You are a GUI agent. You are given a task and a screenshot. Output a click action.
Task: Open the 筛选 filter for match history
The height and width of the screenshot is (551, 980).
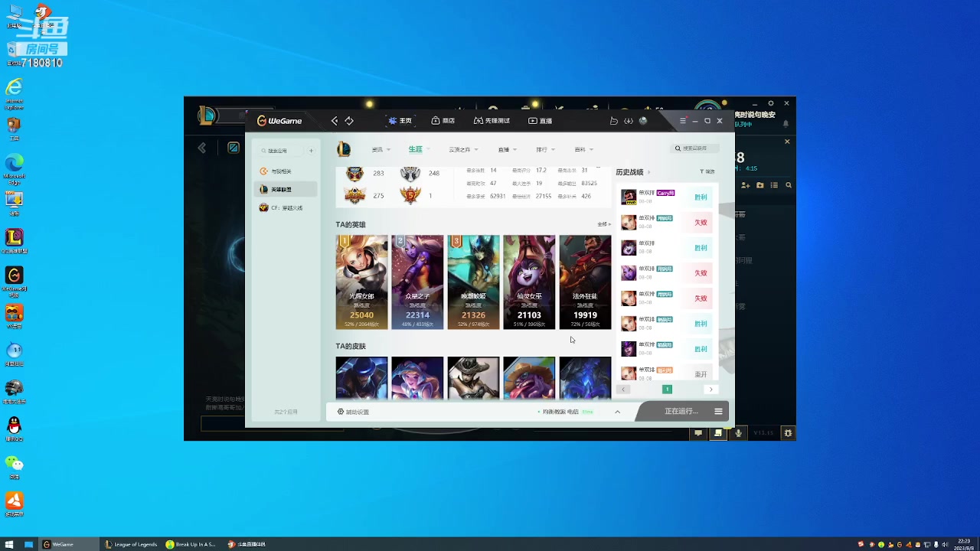[x=707, y=172]
